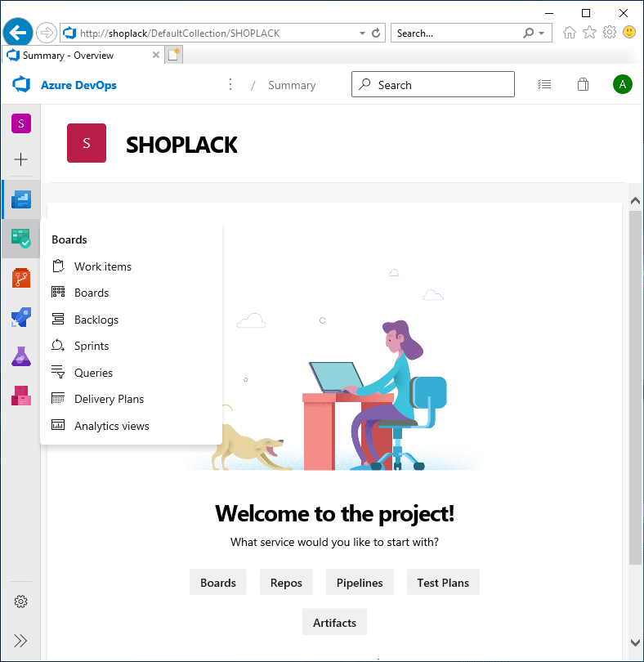Open the Overview hub icon
Image resolution: width=644 pixels, height=662 pixels.
(21, 199)
